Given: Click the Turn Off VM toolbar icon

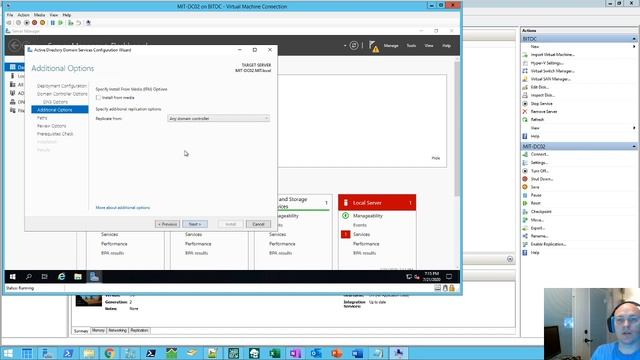Looking at the screenshot, I should (27, 23).
